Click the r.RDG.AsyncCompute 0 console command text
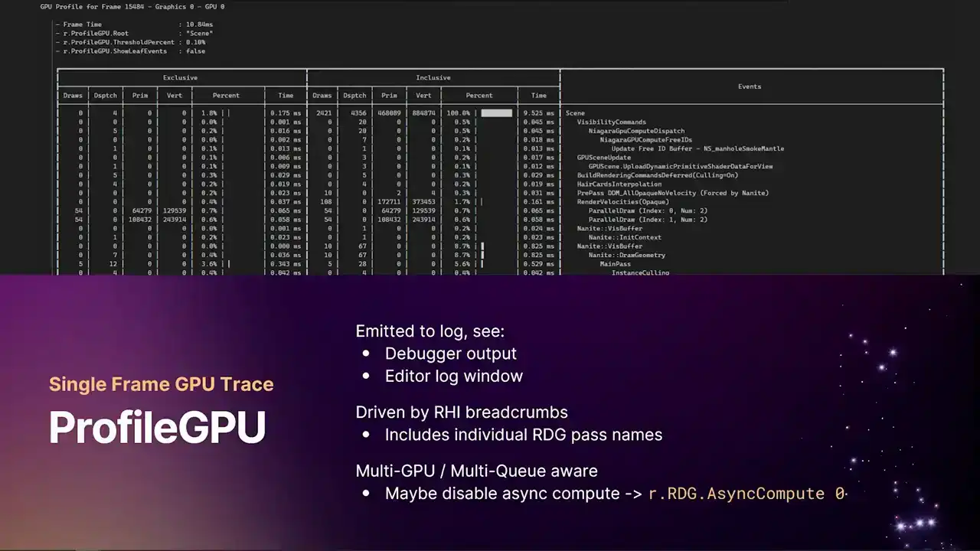Screen dimensions: 980x551 pyautogui.click(x=746, y=494)
